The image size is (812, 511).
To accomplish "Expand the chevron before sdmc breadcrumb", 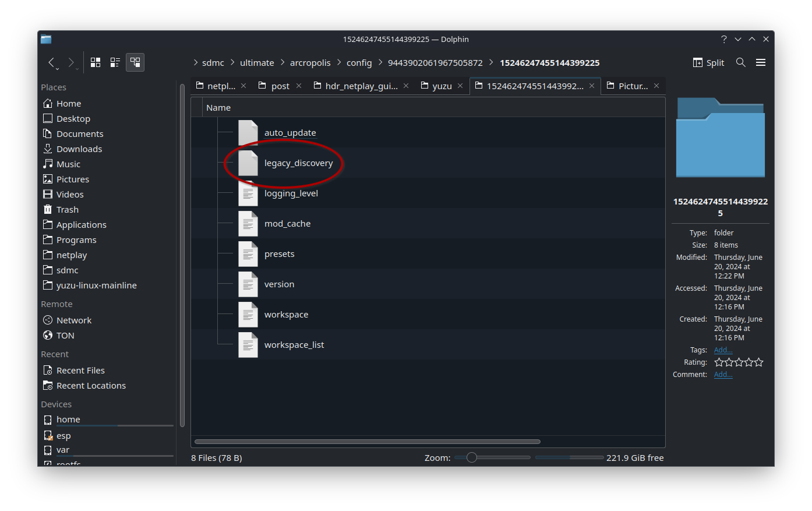I will (195, 62).
